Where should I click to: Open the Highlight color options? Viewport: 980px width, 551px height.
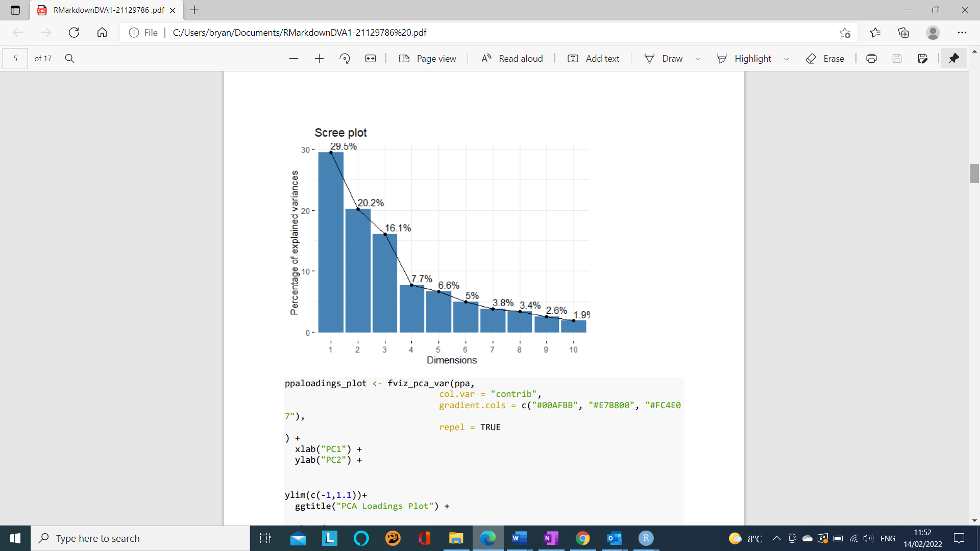(x=787, y=58)
